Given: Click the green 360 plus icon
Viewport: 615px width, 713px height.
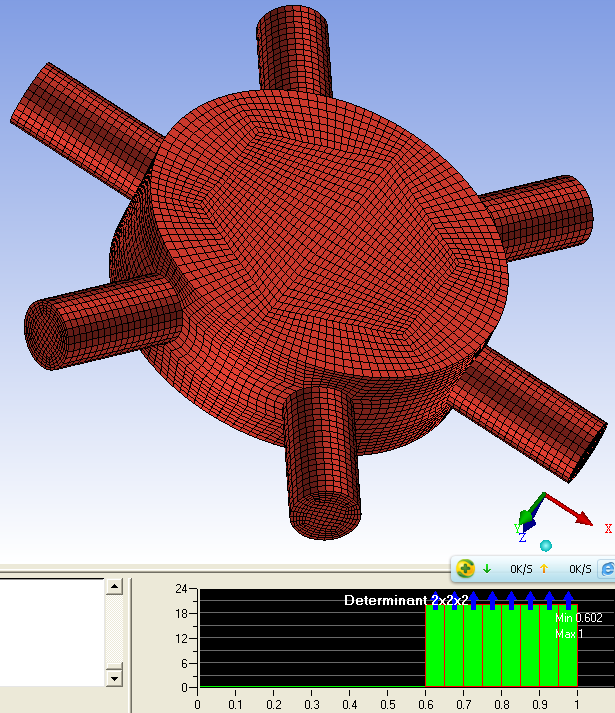Looking at the screenshot, I should (465, 569).
